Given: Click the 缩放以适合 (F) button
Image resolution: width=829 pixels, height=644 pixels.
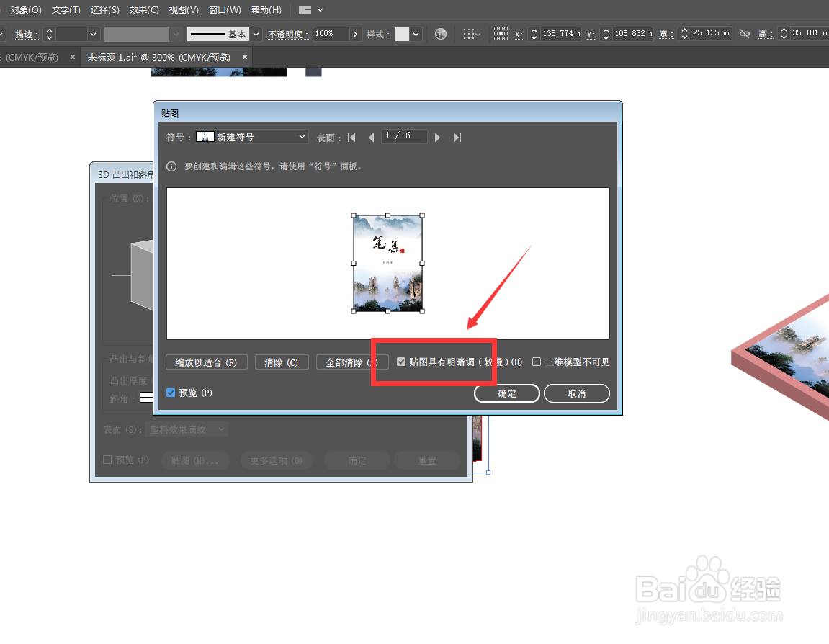Looking at the screenshot, I should [x=206, y=362].
